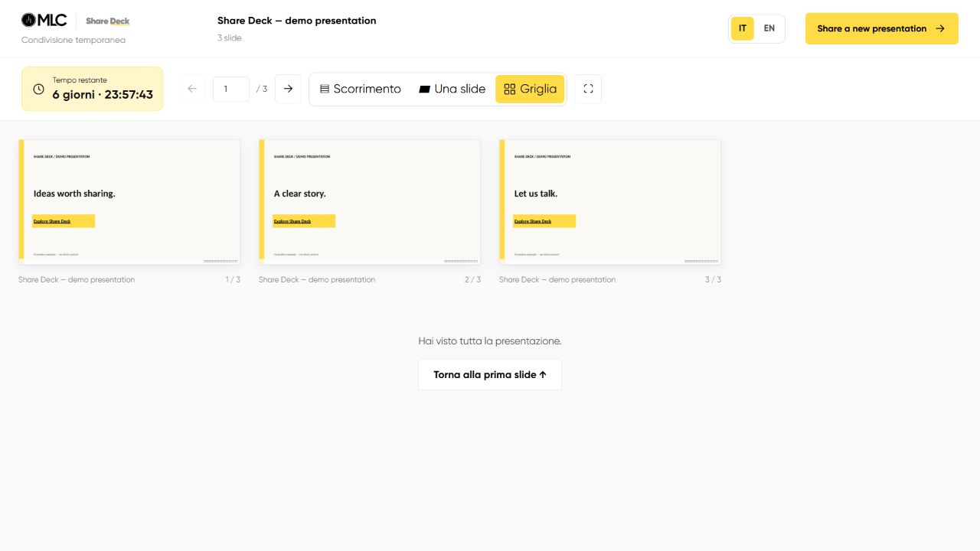This screenshot has height=551, width=980.
Task: Select Una slide view mode
Action: (452, 89)
